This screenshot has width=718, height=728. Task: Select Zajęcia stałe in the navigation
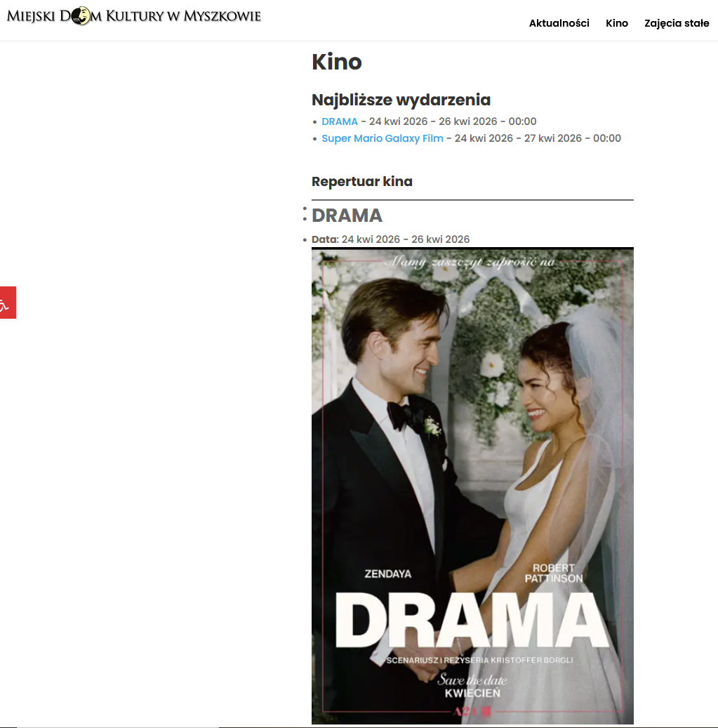pos(676,23)
